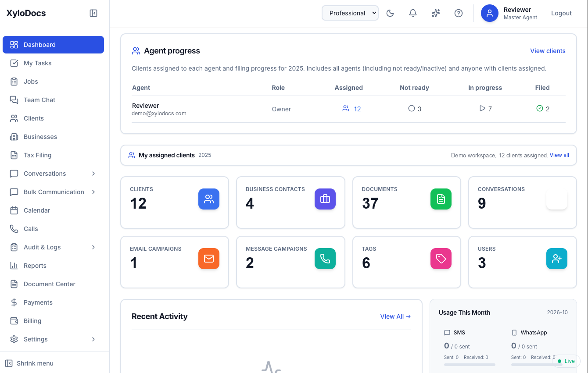Expand the Settings submenu chevron
The image size is (588, 373).
tap(93, 339)
